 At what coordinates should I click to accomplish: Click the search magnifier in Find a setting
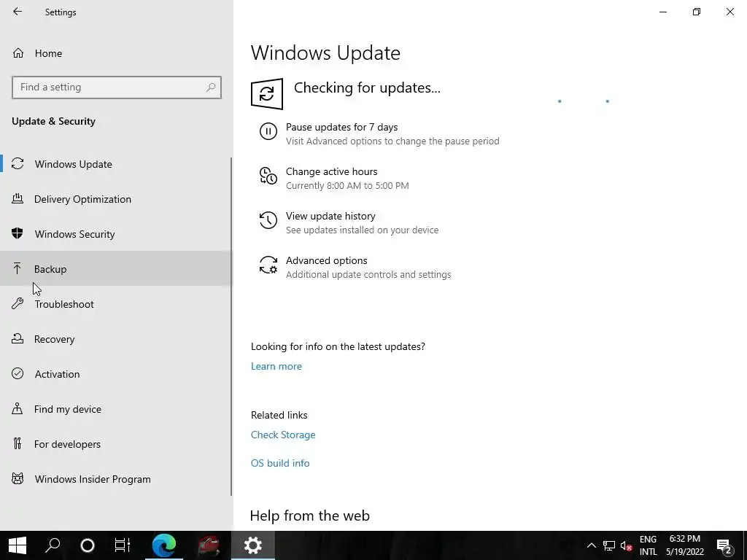(211, 87)
